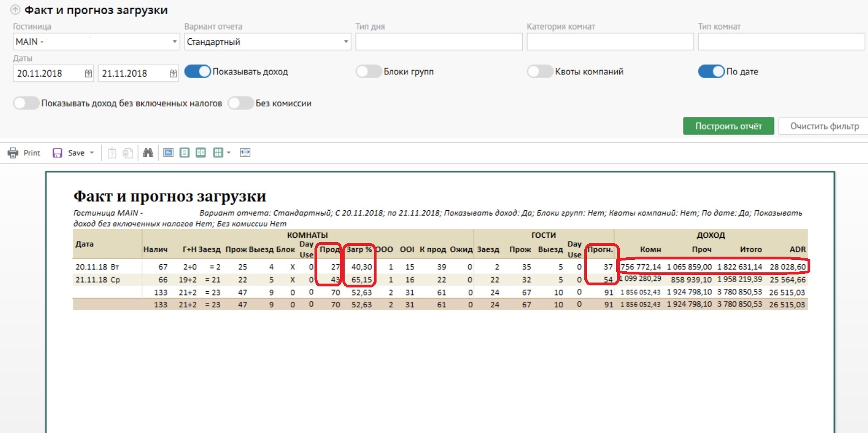
Task: Click the Print icon in report toolbar
Action: (13, 153)
